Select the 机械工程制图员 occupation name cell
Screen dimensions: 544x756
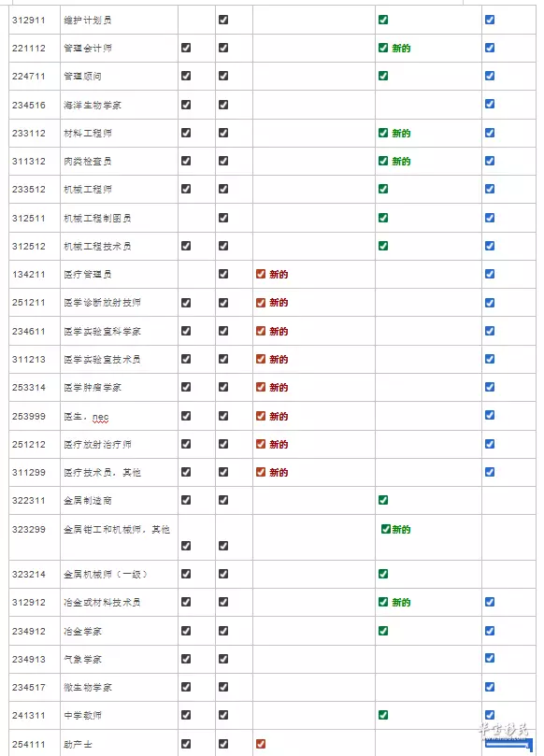[x=119, y=218]
